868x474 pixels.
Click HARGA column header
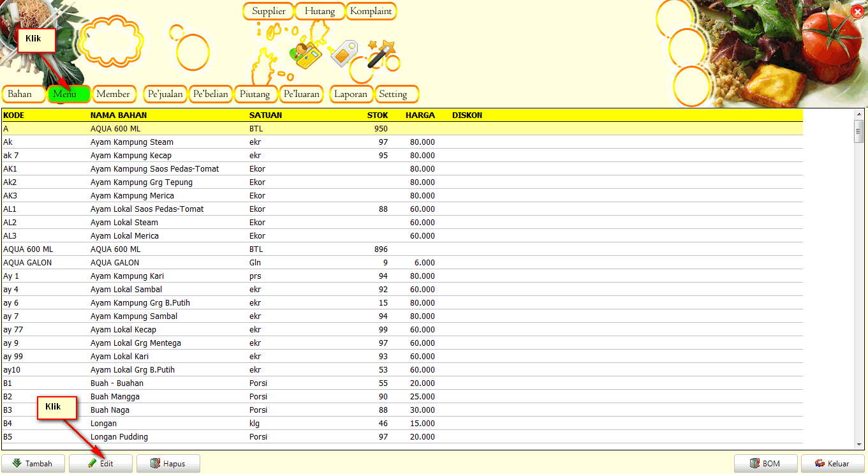(x=420, y=115)
